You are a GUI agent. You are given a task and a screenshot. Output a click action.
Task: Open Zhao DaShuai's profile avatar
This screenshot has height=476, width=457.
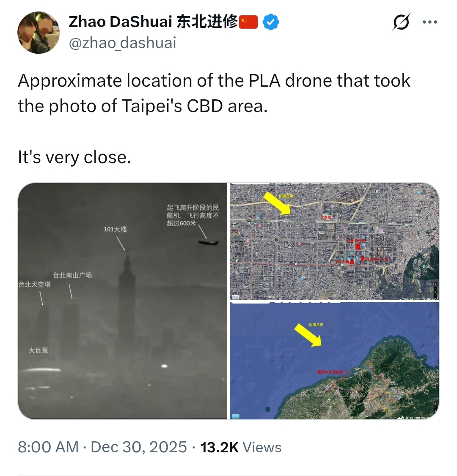pos(39,33)
